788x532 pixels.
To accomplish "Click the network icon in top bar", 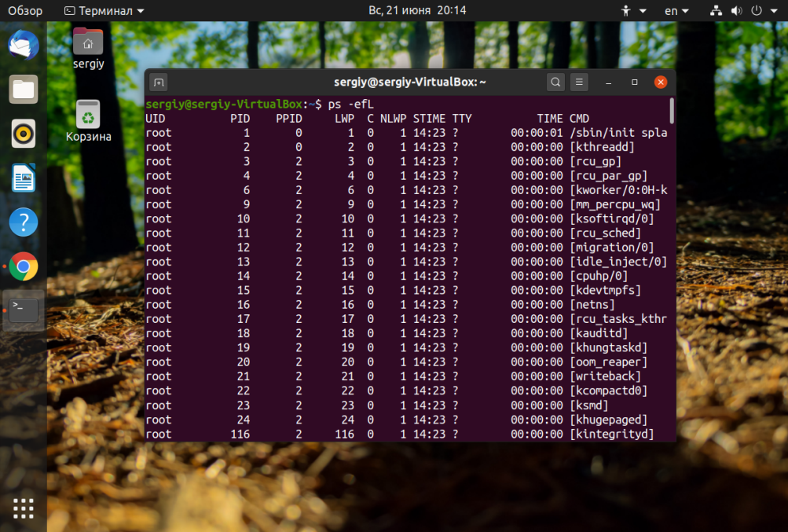I will click(717, 10).
